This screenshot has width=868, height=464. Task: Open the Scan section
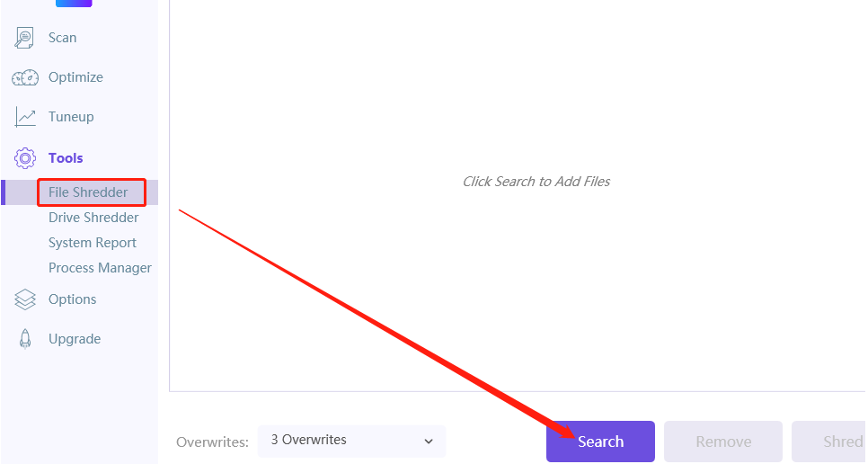coord(62,38)
